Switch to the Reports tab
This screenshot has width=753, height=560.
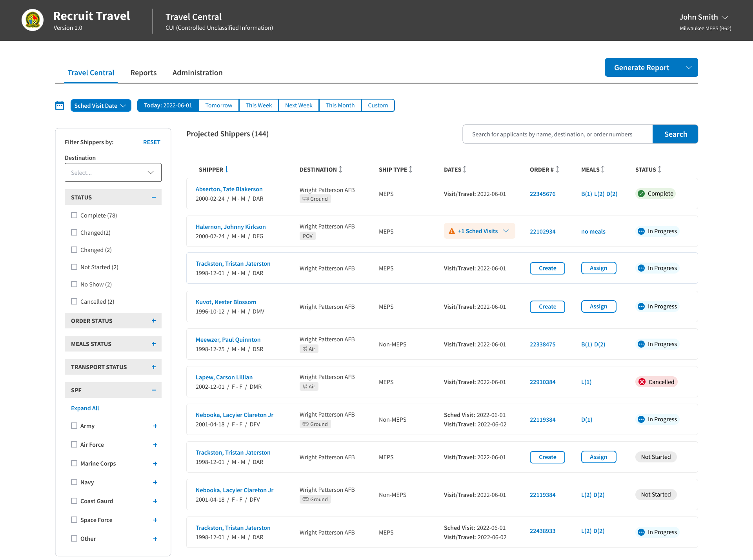coord(144,72)
